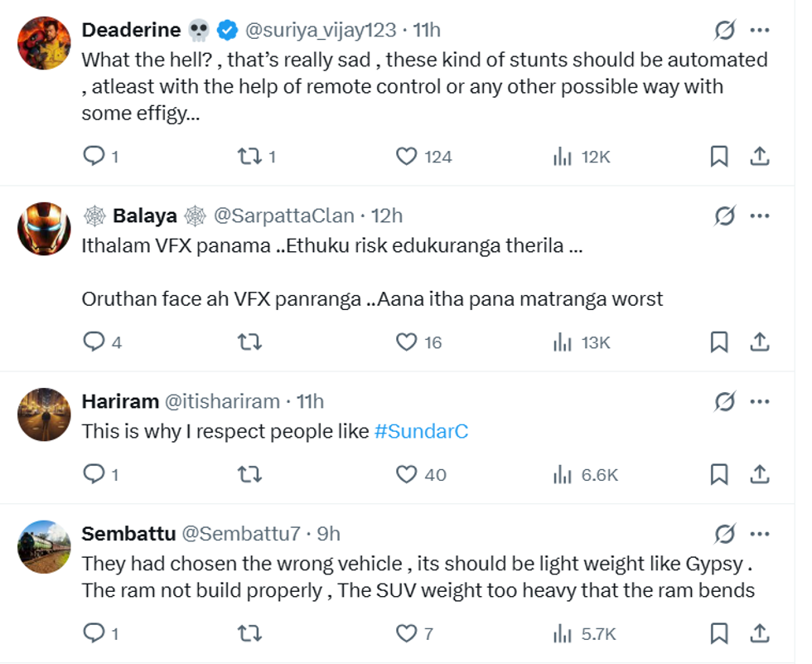Open Deaderine's profile avatar
The image size is (812, 664).
tap(44, 43)
